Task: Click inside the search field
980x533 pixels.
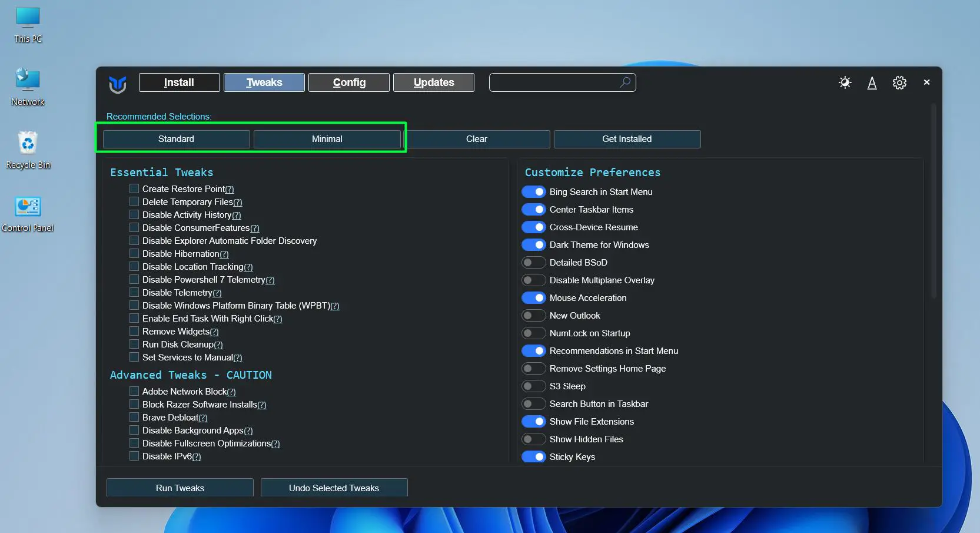Action: [x=553, y=82]
